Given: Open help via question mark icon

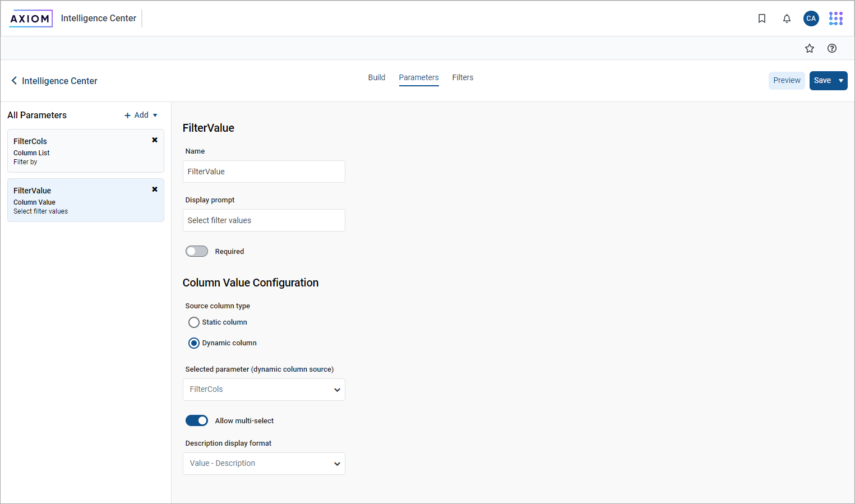Looking at the screenshot, I should point(831,48).
